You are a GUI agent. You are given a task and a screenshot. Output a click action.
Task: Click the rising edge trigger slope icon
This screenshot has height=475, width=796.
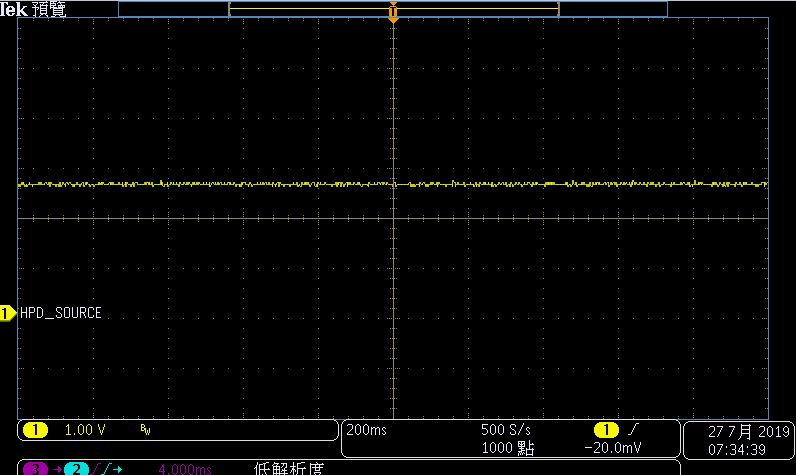tap(633, 430)
